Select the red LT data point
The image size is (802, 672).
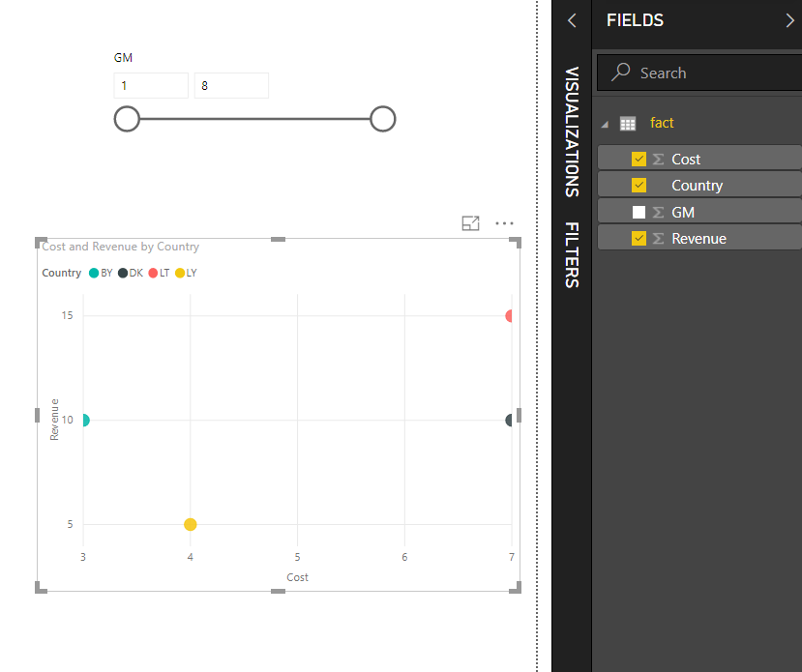click(509, 316)
